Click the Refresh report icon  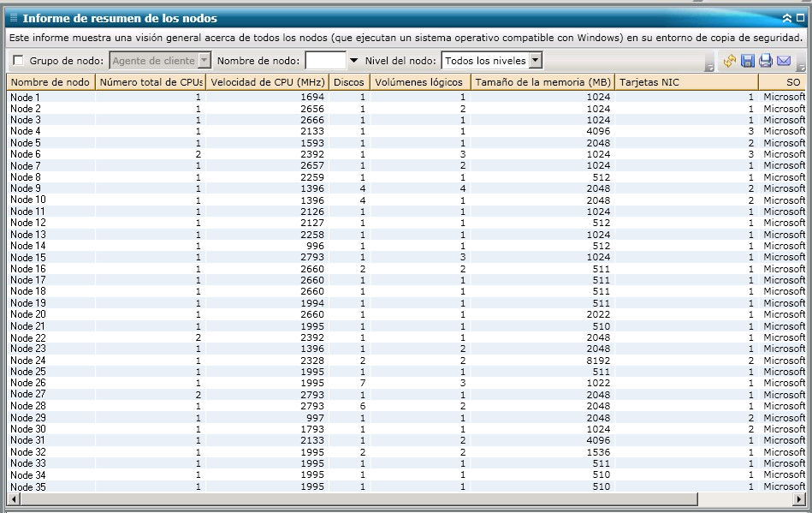(730, 61)
